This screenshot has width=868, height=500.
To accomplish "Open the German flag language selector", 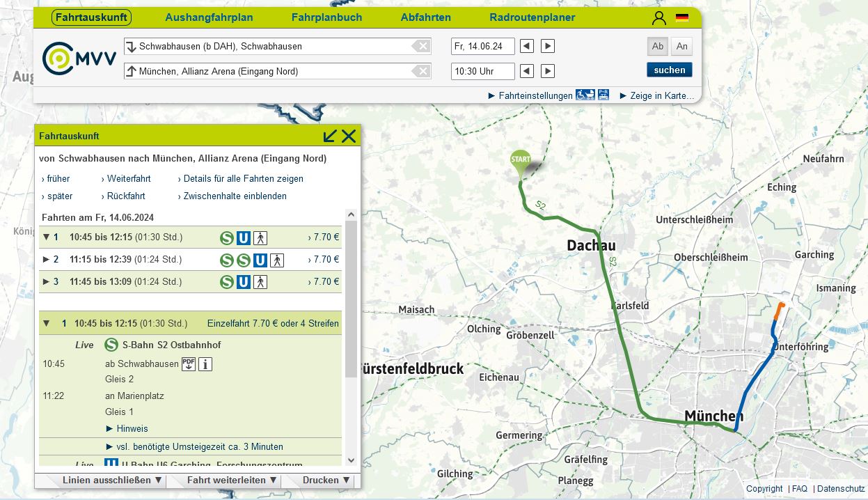I will click(682, 18).
